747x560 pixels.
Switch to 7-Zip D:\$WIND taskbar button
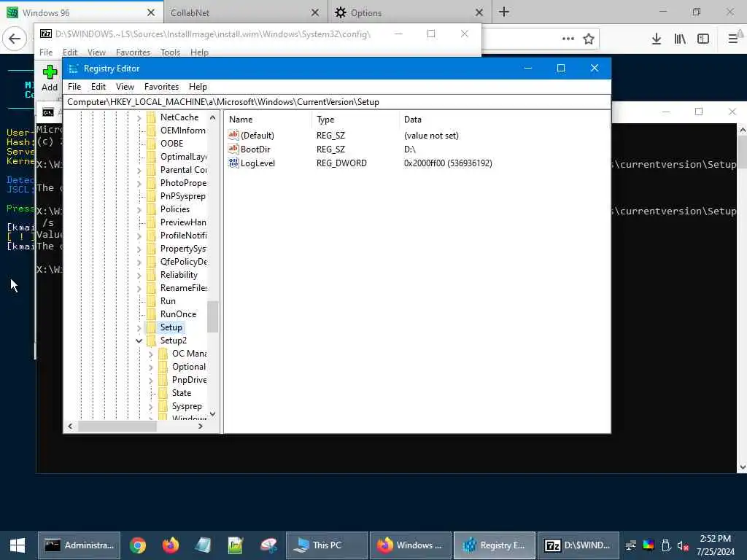(578, 545)
